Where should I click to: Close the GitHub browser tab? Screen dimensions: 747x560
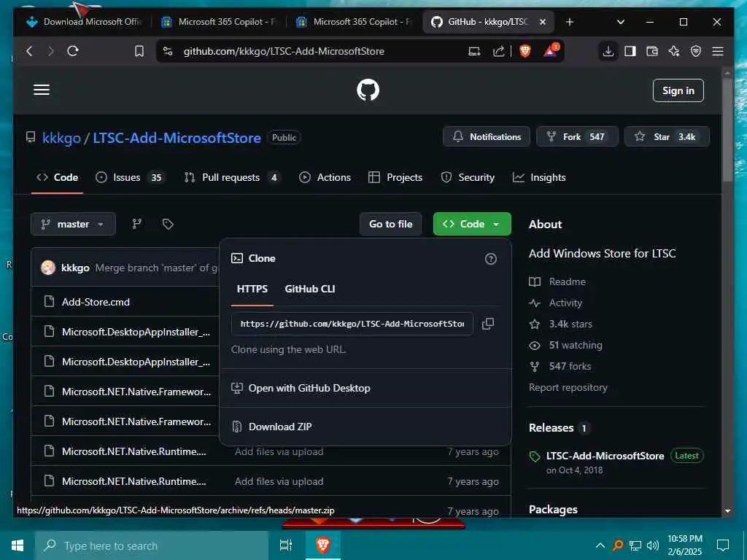(x=543, y=22)
